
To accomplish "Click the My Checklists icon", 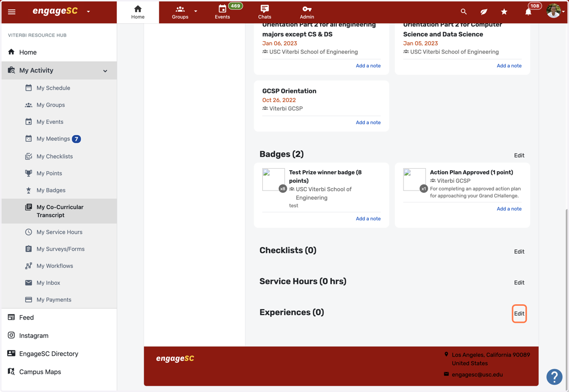I will pos(28,156).
